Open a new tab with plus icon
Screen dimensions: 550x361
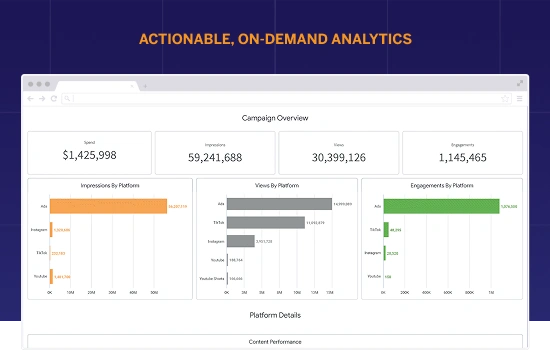coord(145,86)
